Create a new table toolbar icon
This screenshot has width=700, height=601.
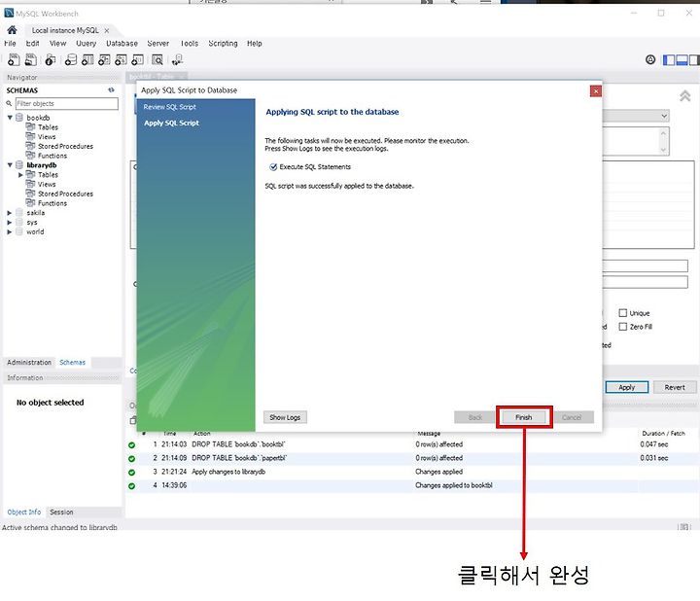click(x=87, y=59)
